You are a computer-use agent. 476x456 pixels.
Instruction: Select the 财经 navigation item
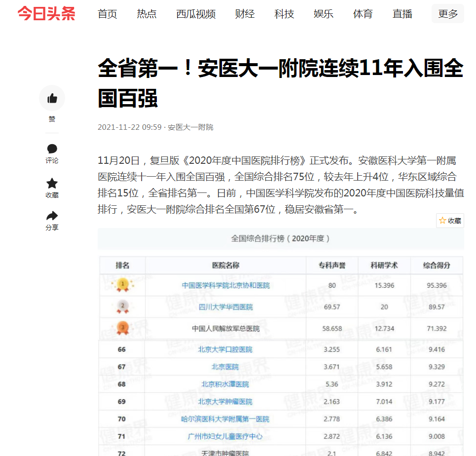[x=245, y=14]
